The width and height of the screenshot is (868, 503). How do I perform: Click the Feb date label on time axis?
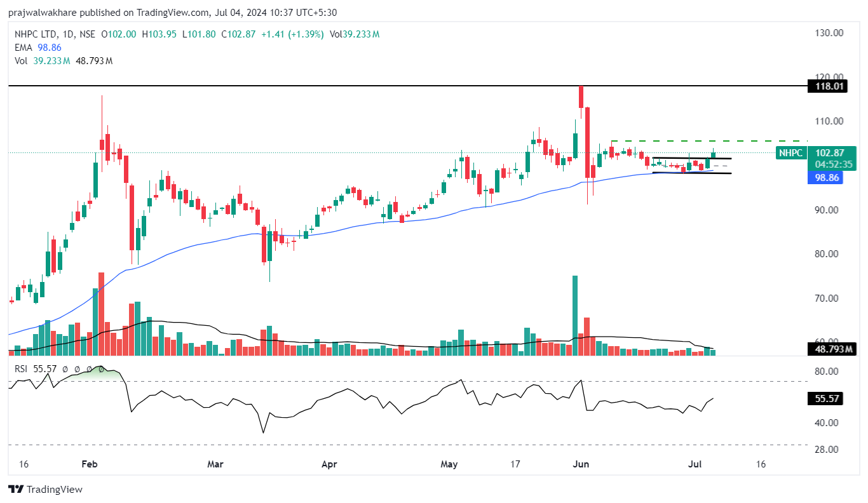click(x=90, y=464)
